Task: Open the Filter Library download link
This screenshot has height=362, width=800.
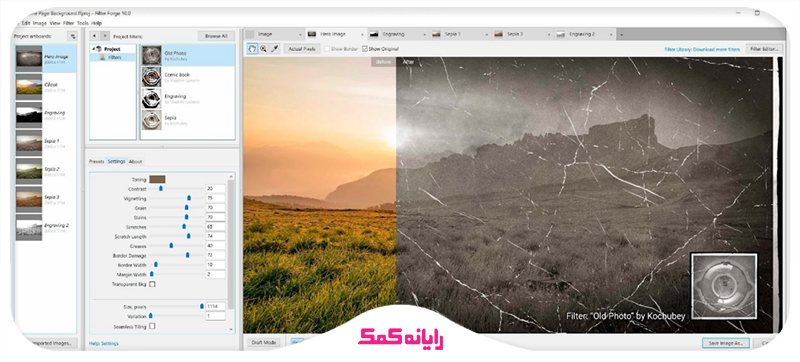Action: click(702, 49)
